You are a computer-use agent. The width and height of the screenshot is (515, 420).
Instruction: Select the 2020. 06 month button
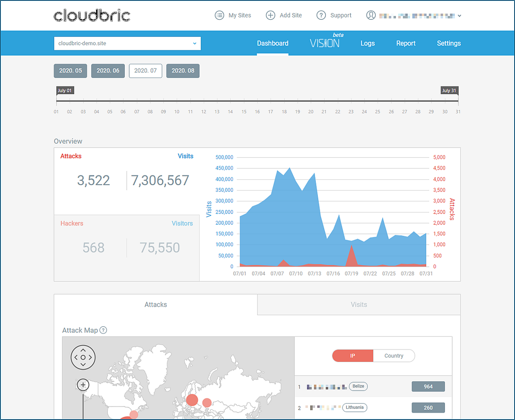(108, 71)
